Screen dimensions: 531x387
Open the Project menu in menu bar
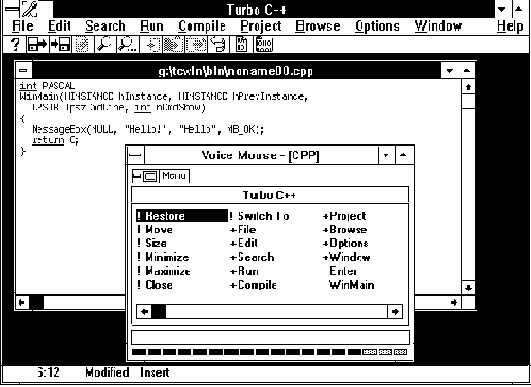point(261,26)
